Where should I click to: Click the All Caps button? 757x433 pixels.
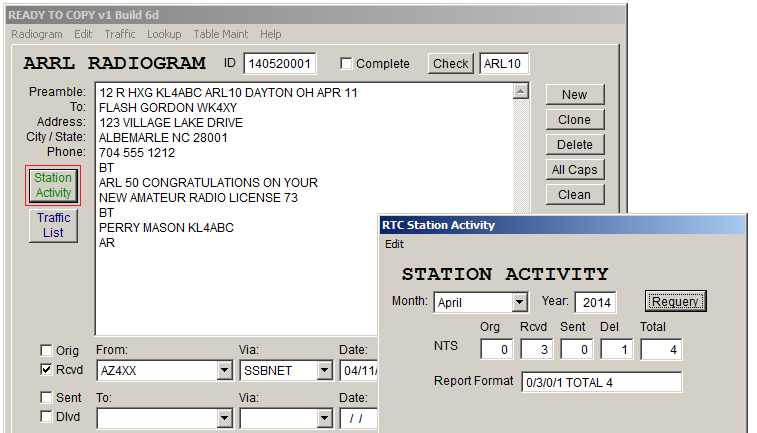point(575,170)
